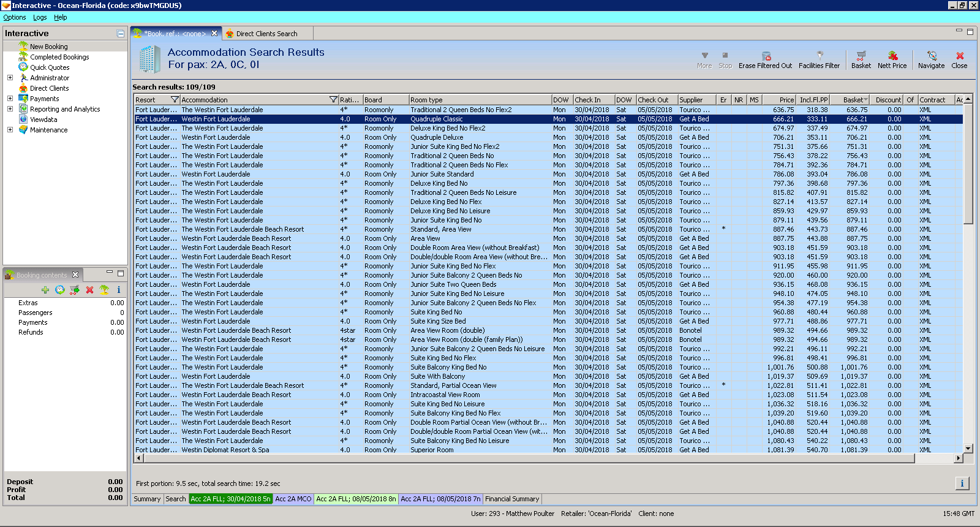Click red X delete icon in Booking contents
This screenshot has height=527, width=980.
click(89, 290)
